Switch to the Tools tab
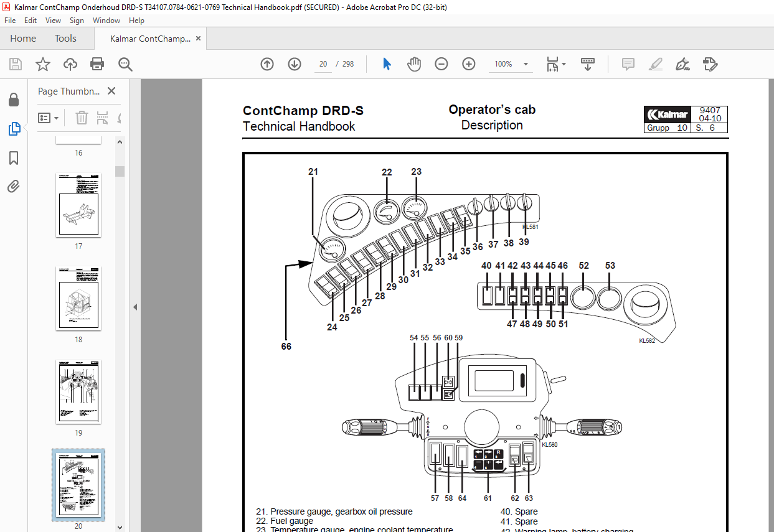774x532 pixels. 65,39
